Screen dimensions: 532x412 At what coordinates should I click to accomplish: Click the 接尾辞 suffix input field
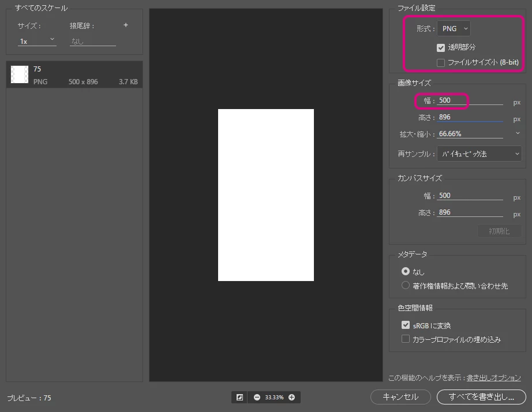(93, 42)
